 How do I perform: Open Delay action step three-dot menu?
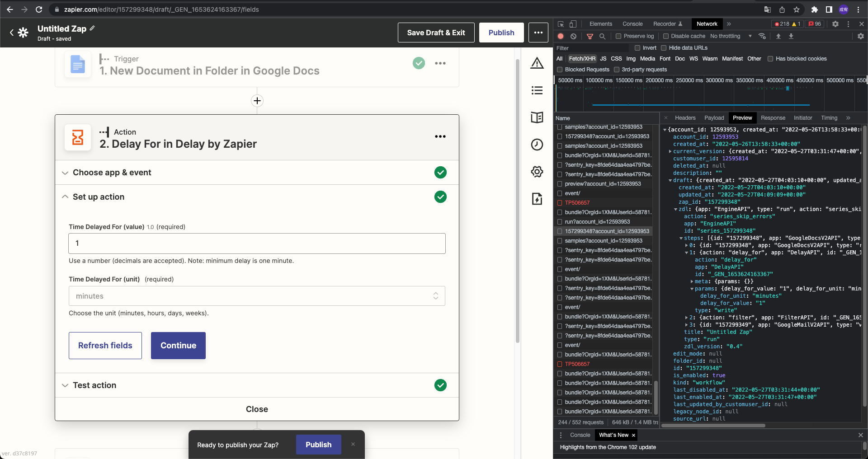pos(440,136)
